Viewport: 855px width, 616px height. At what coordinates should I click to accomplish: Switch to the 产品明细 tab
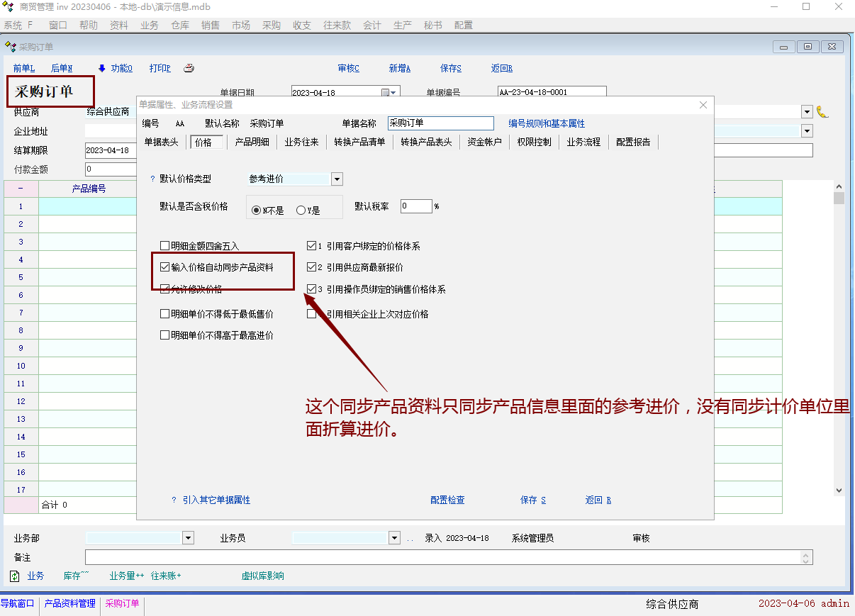[x=252, y=142]
